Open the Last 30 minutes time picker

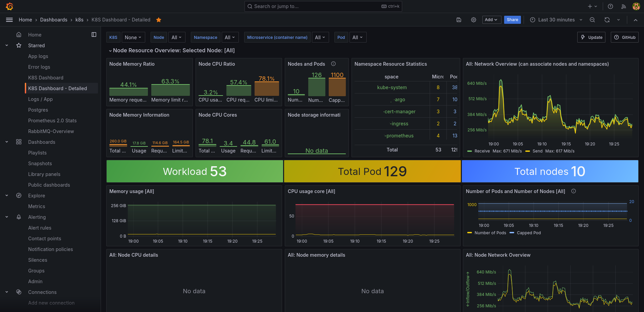556,20
